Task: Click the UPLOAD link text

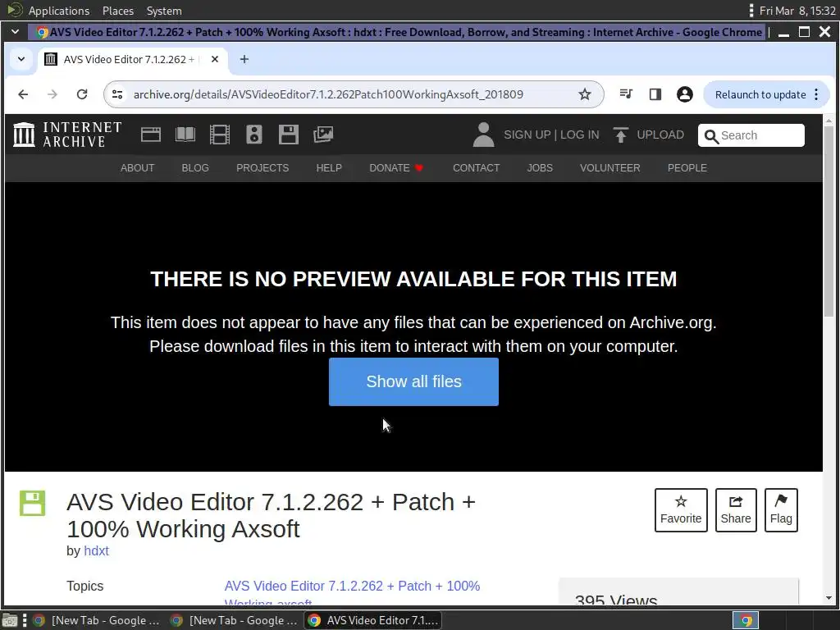Action: click(x=660, y=135)
